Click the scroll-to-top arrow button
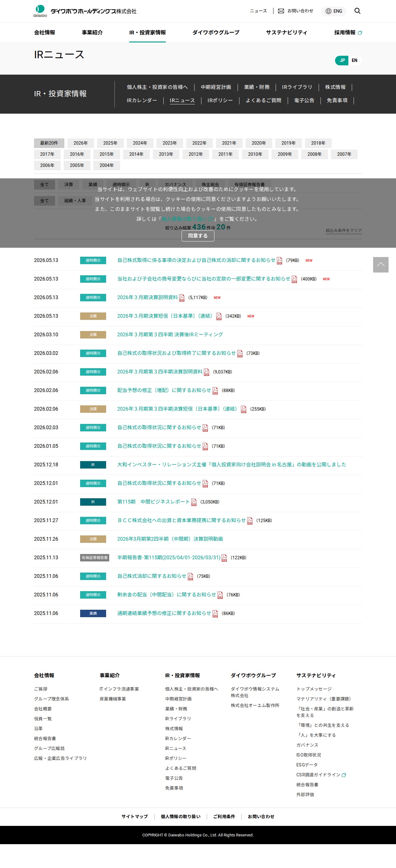Screen dimensions: 396x868 click(x=381, y=264)
